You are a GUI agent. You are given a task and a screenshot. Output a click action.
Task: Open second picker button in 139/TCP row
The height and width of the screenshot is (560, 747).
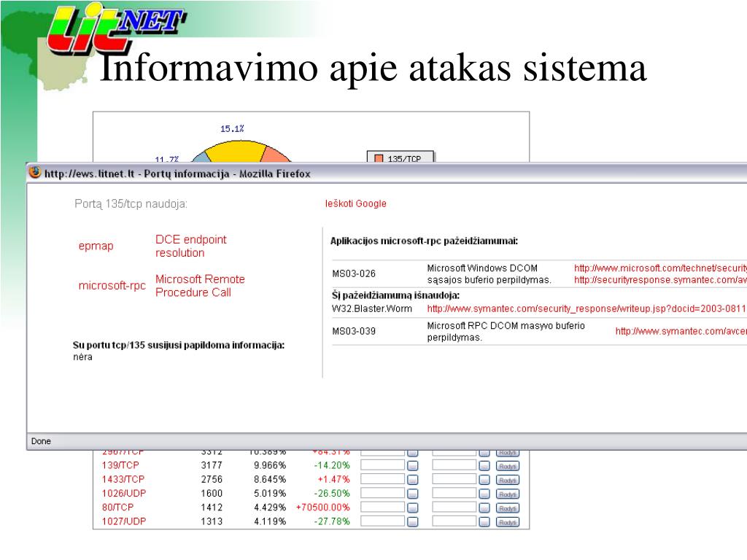pos(484,466)
